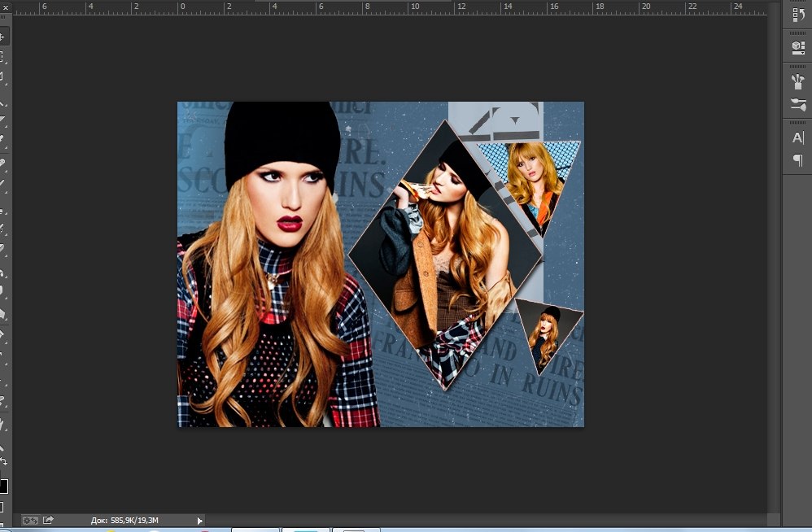Image resolution: width=812 pixels, height=532 pixels.
Task: Open the Paragraph panel icon
Action: coord(797,160)
